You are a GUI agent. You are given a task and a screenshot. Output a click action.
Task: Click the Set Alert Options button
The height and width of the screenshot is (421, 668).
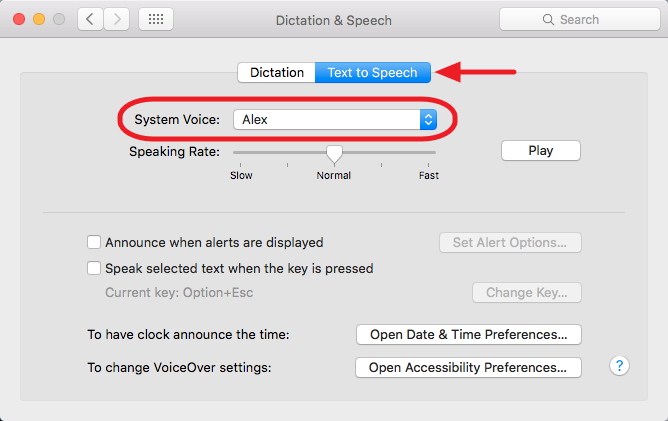coord(510,242)
